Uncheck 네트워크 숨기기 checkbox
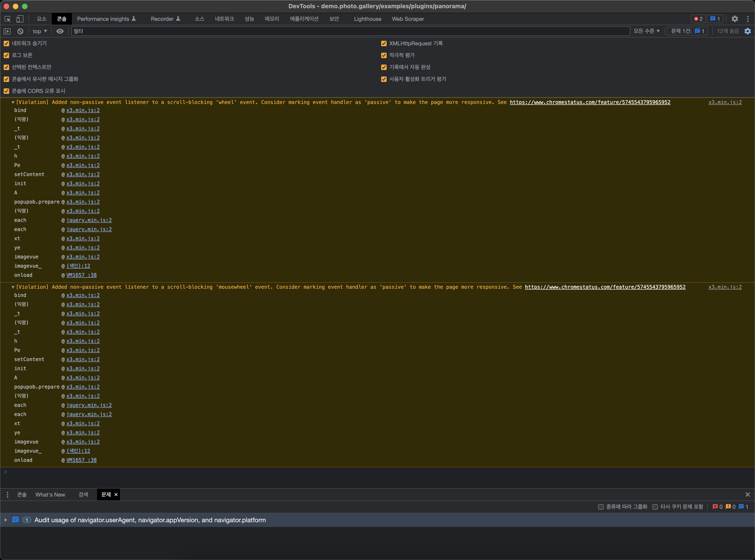 [6, 43]
